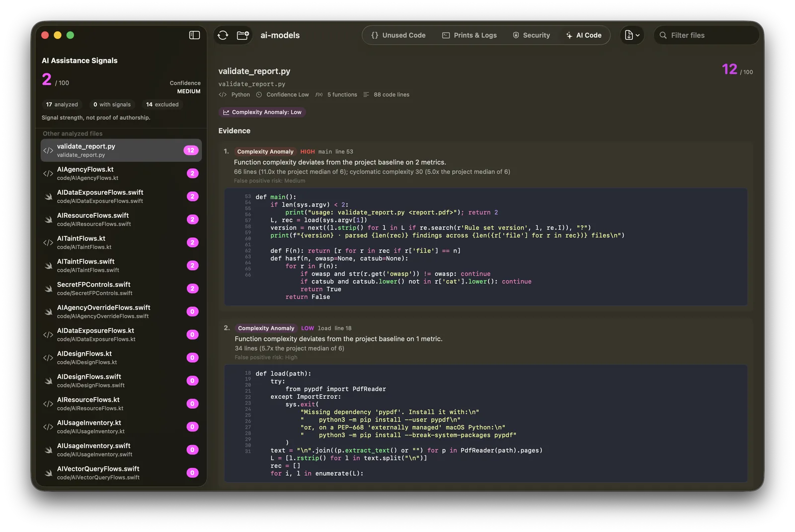This screenshot has height=532, width=795.
Task: Open a project folder icon
Action: click(243, 35)
